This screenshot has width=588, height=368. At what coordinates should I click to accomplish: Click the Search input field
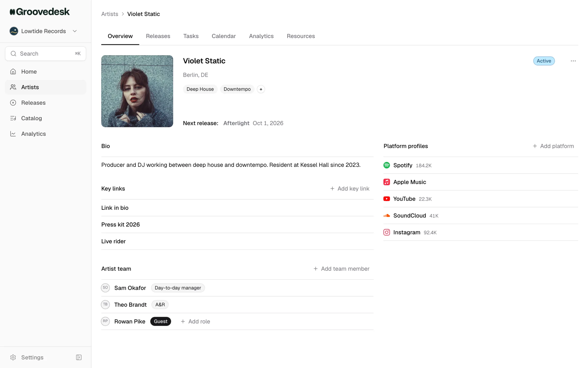46,53
